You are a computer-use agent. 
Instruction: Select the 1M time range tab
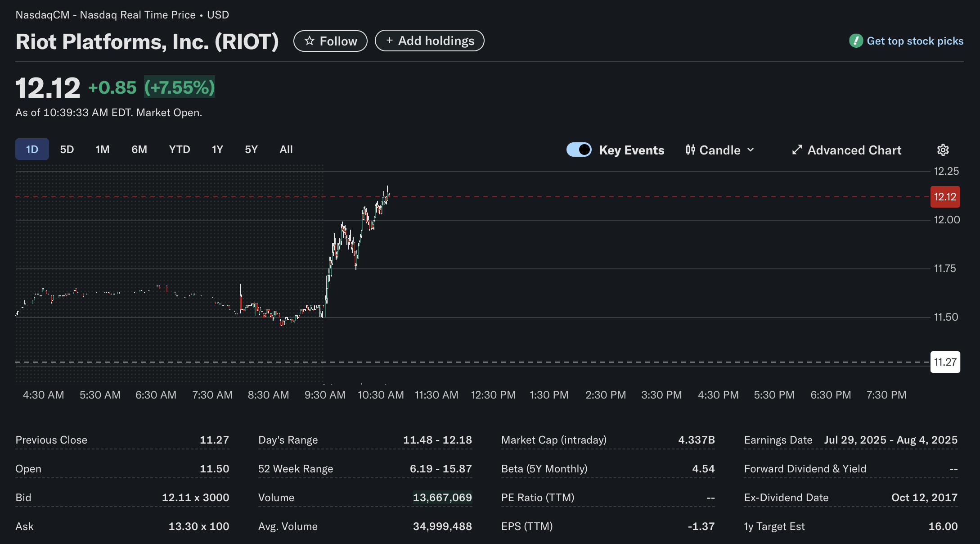(x=103, y=149)
